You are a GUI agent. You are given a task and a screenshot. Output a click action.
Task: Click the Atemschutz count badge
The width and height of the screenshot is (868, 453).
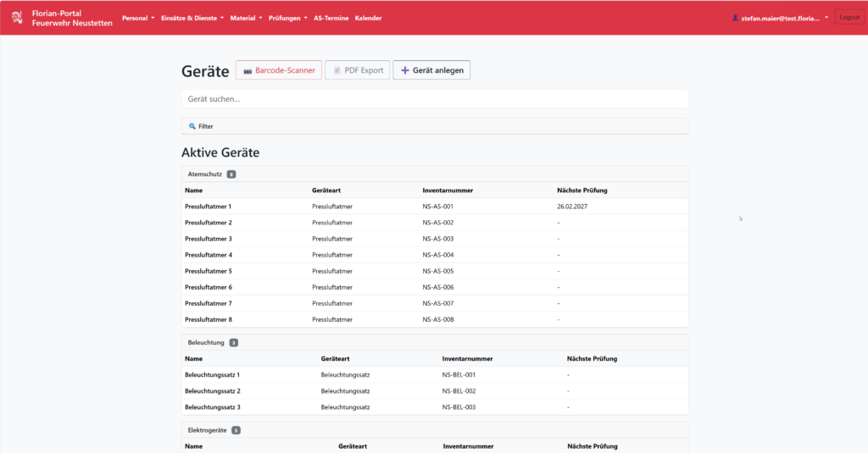[x=231, y=174]
